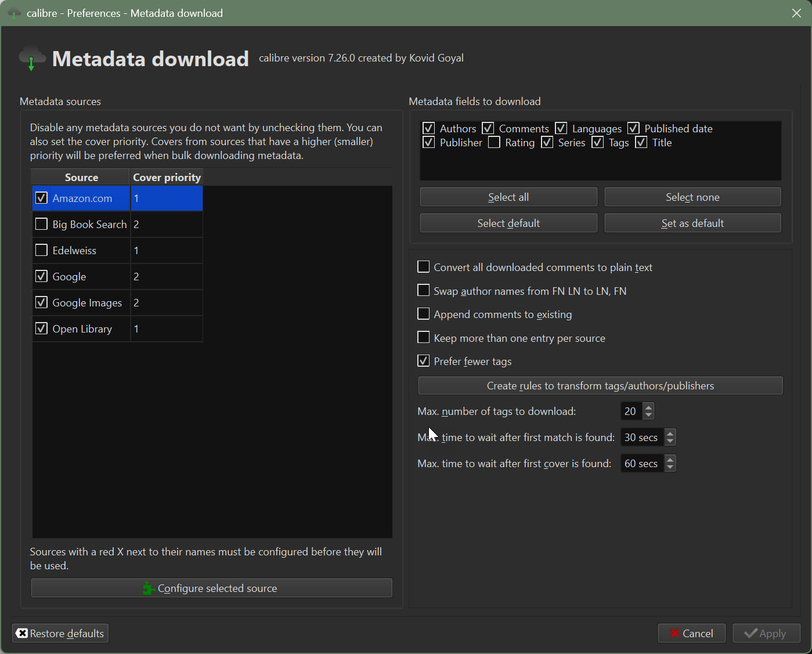Click the Restore defaults button
This screenshot has height=654, width=812.
(x=60, y=633)
